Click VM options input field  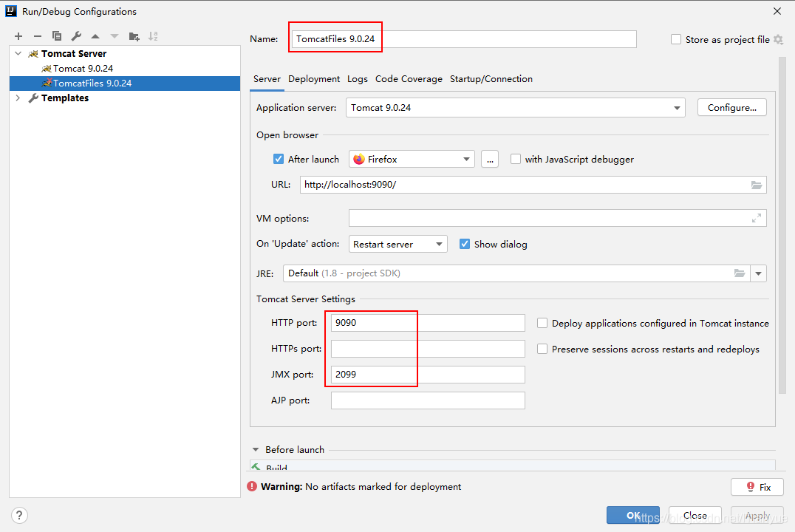click(x=558, y=218)
